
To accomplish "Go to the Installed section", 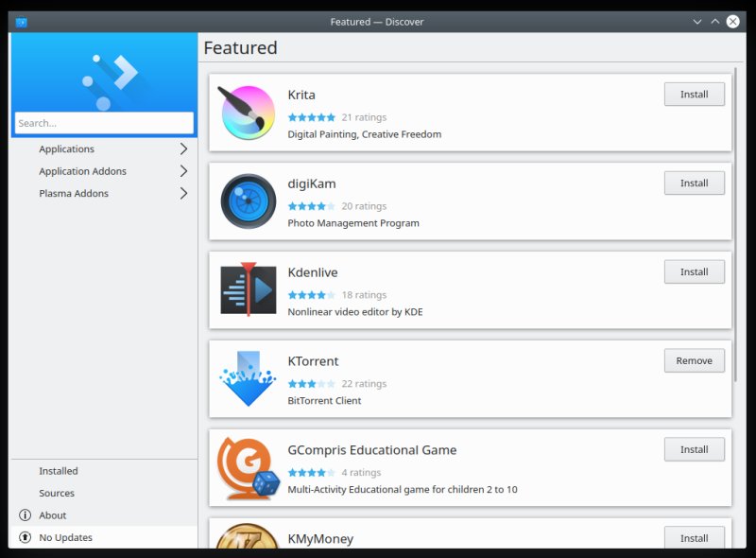I will (x=104, y=471).
